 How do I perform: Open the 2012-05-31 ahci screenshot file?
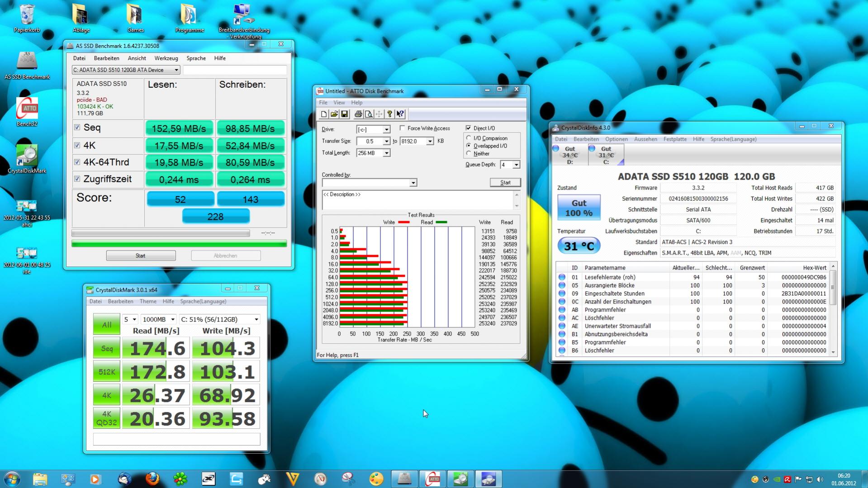[27, 213]
